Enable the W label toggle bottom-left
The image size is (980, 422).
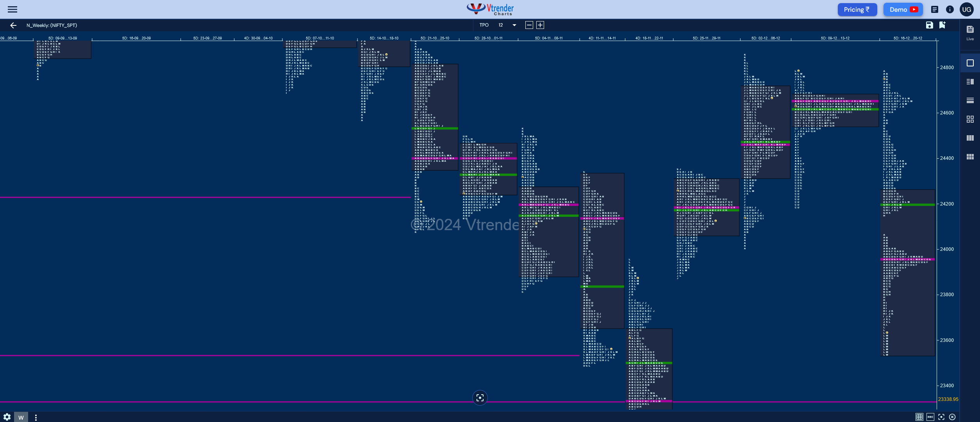click(21, 417)
